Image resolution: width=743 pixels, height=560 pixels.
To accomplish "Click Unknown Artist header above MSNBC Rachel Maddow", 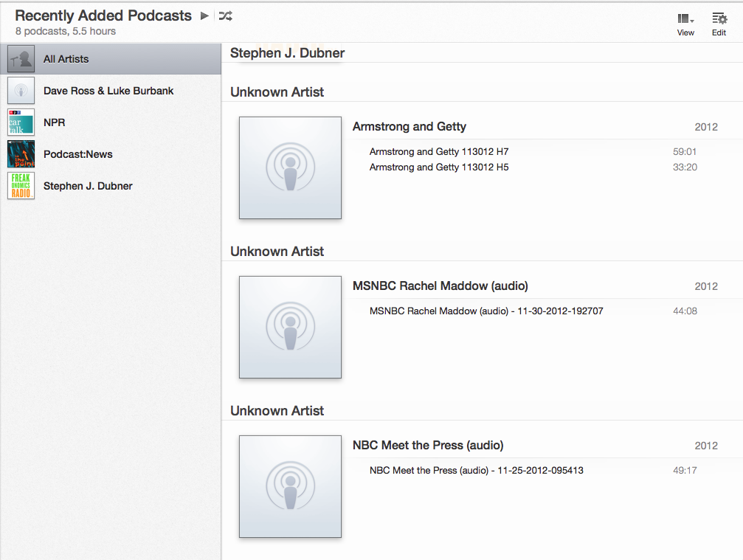I will 277,252.
